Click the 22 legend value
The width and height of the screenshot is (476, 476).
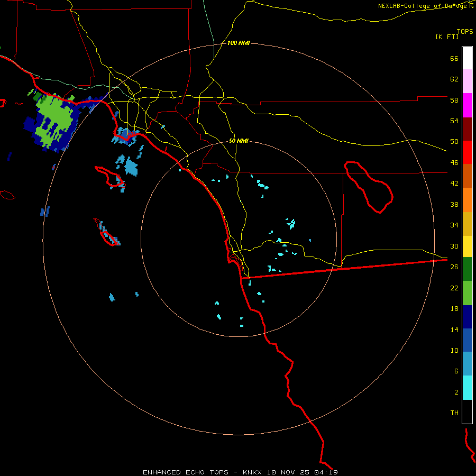(x=454, y=288)
